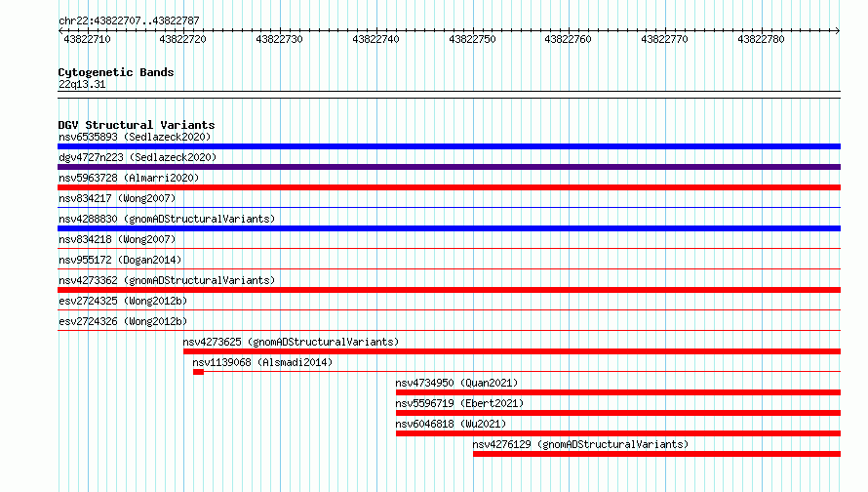Open the dgv4727n223 (Sedlazeck2020) label

coord(138,157)
